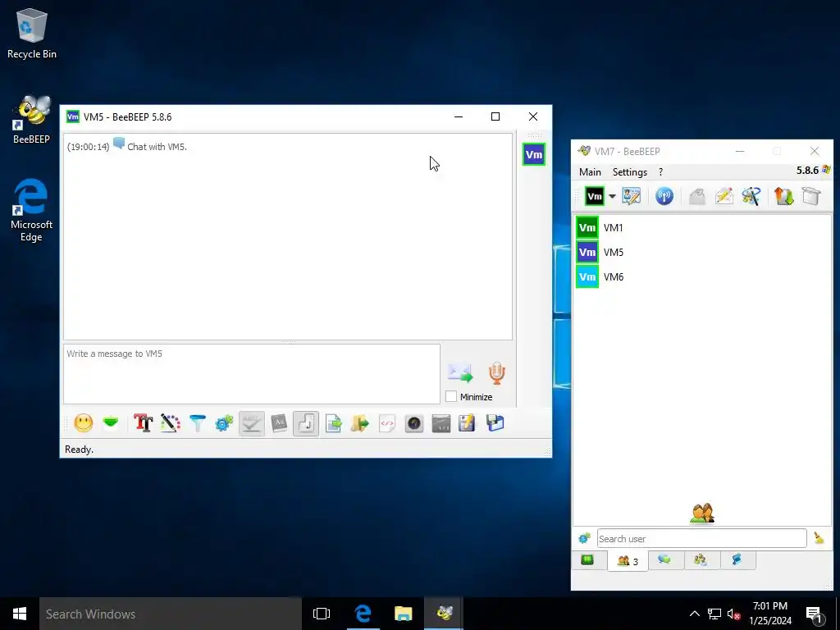Screen dimensions: 840x630
Task: Click the message box for VM5
Action: click(252, 374)
